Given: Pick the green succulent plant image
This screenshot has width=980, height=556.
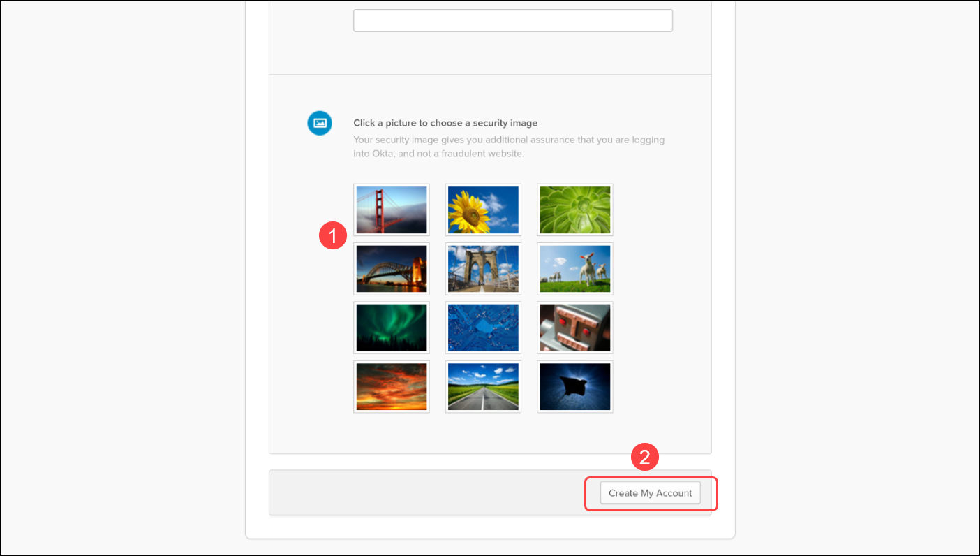Looking at the screenshot, I should [x=575, y=210].
